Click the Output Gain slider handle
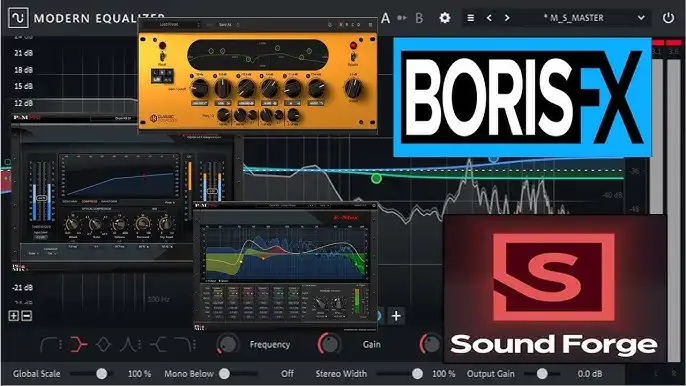 (542, 374)
